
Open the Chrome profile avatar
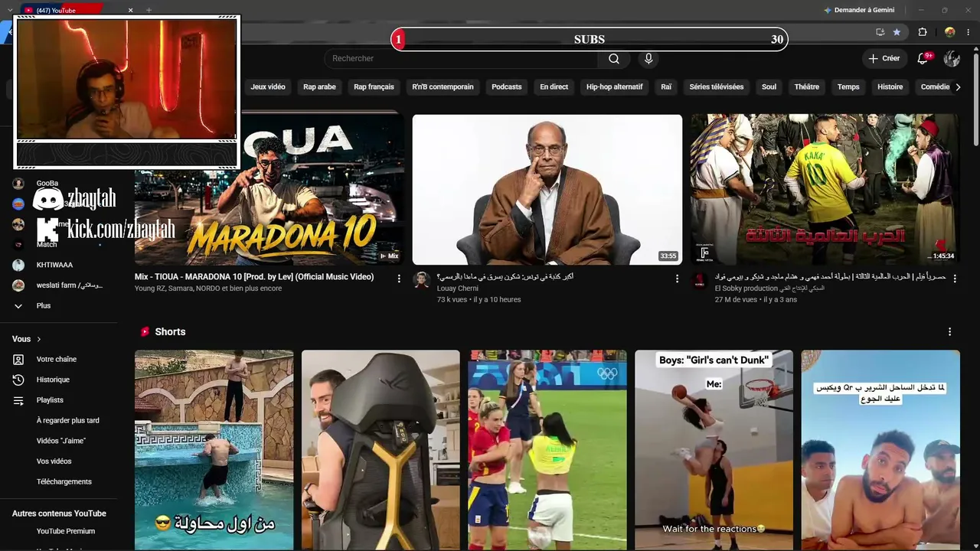tap(950, 32)
